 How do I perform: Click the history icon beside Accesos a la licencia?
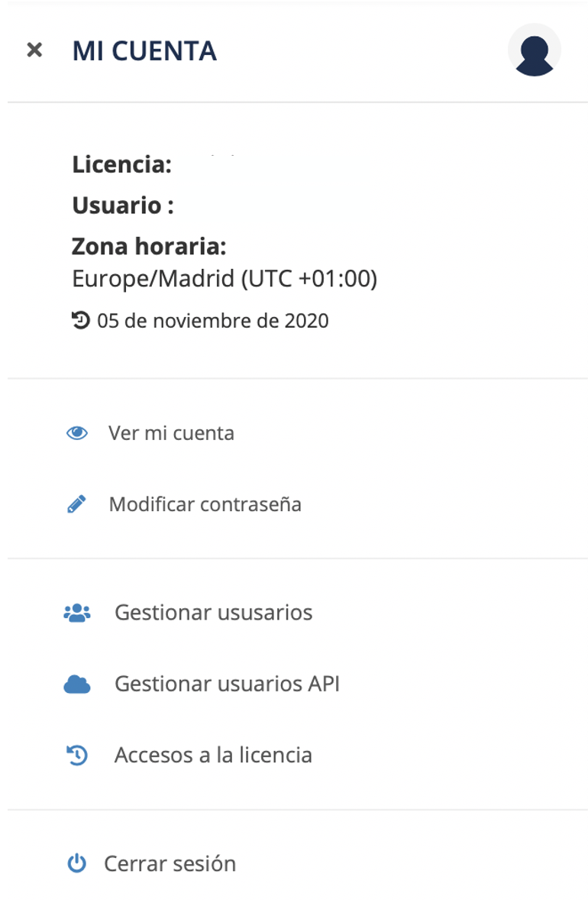coord(77,756)
